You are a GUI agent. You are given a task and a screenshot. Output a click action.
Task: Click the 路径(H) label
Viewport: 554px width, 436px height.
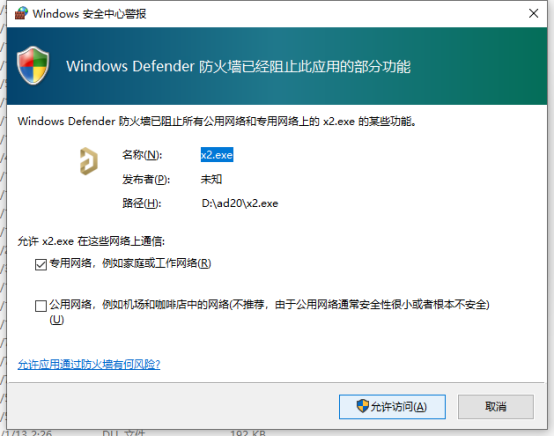coord(142,203)
